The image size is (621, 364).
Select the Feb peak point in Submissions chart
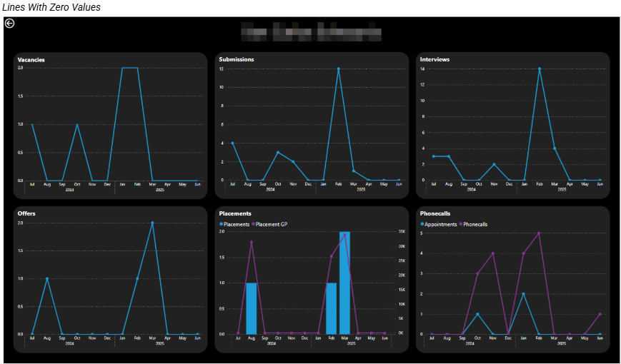click(338, 69)
